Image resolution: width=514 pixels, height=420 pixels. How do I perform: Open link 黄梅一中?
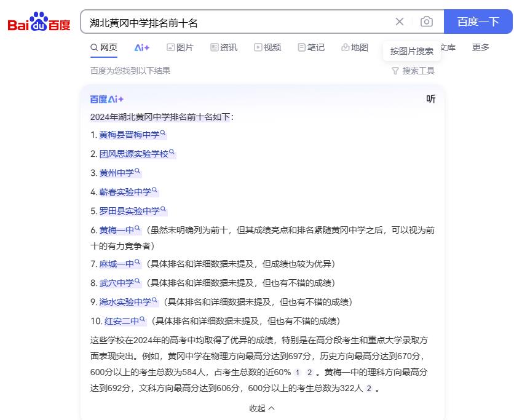click(120, 230)
